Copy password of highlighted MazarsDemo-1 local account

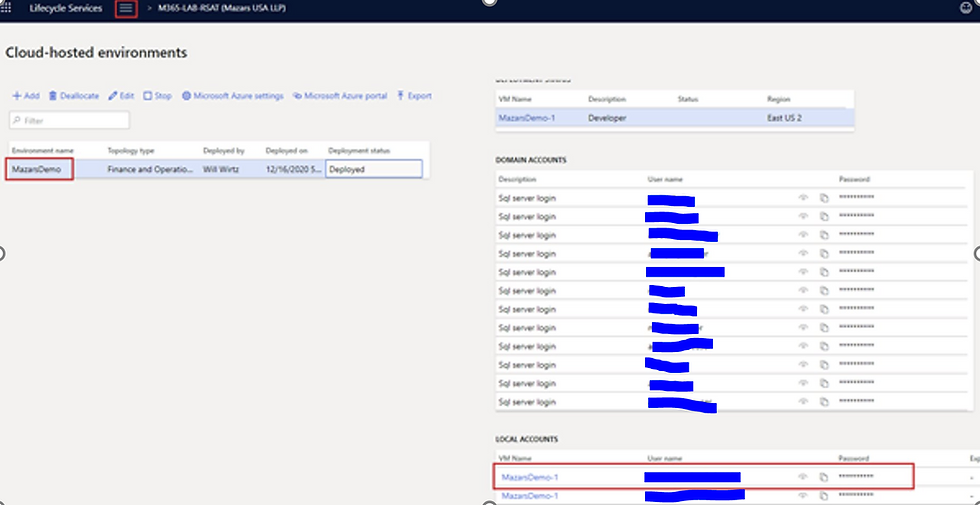824,477
